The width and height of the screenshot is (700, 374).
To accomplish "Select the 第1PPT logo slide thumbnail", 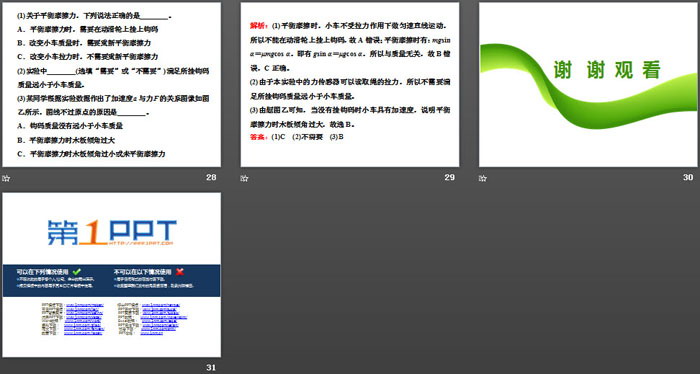I will [112, 275].
